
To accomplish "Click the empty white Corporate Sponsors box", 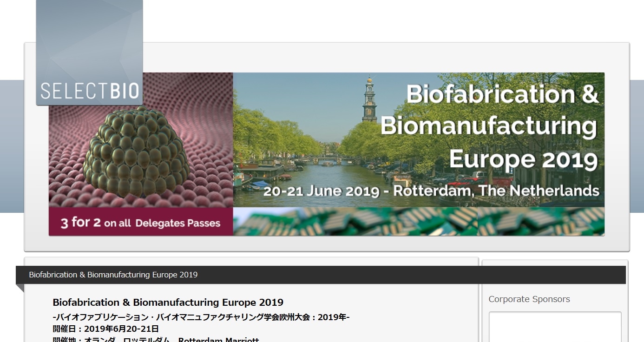I will click(x=555, y=327).
